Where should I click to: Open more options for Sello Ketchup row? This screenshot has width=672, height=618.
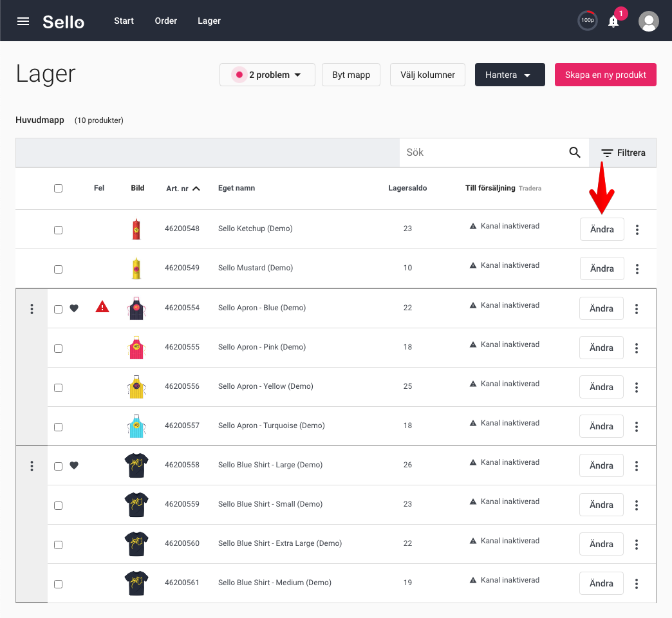click(637, 230)
